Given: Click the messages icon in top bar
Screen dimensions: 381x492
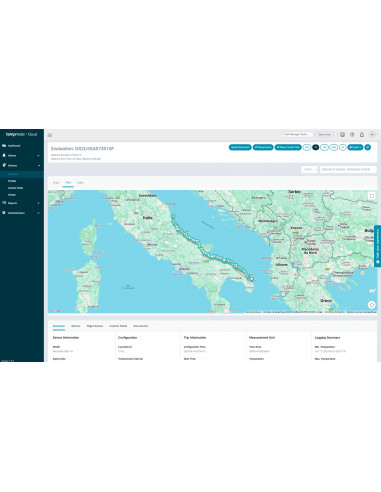Looking at the screenshot, I should (x=342, y=135).
